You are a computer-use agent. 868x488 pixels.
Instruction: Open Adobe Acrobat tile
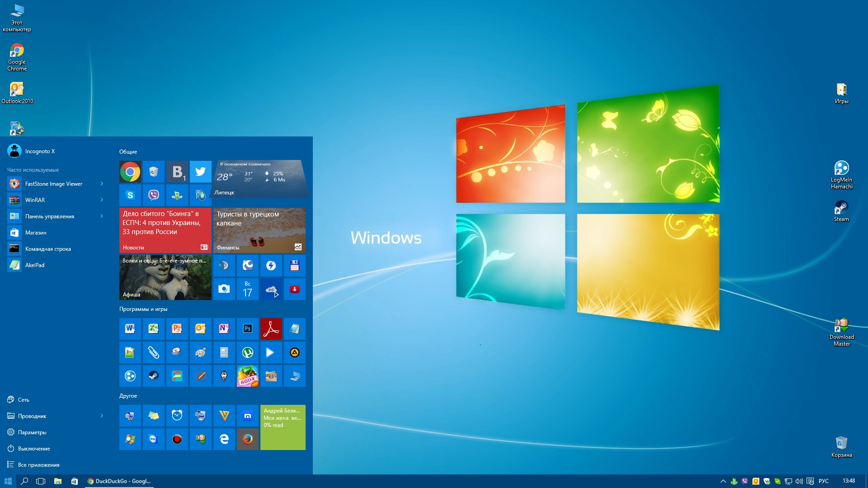(x=271, y=329)
